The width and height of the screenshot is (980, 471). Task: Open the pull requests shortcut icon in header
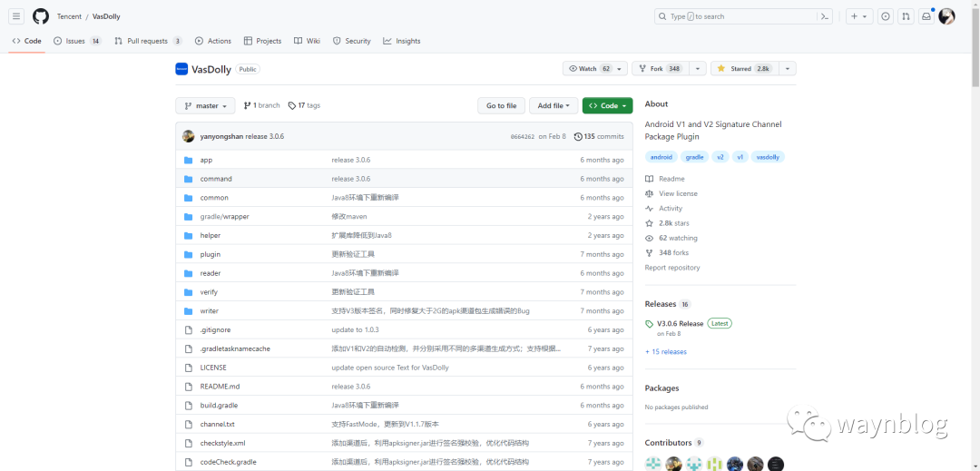(906, 17)
